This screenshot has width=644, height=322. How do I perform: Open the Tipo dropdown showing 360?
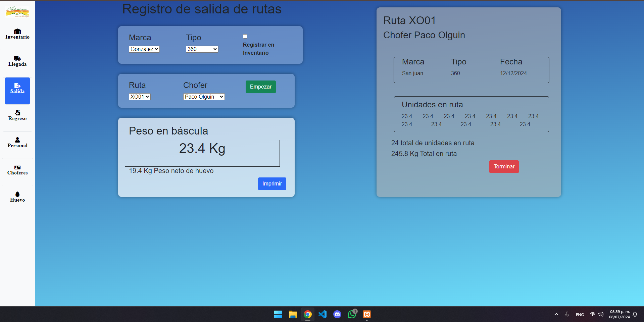pyautogui.click(x=202, y=49)
